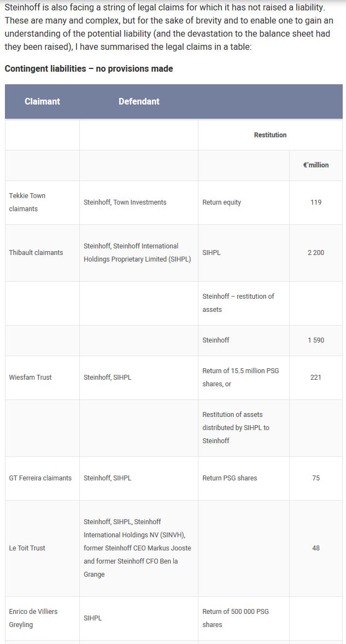The height and width of the screenshot is (644, 346).
Task: Click the Return equity cell
Action: click(221, 202)
